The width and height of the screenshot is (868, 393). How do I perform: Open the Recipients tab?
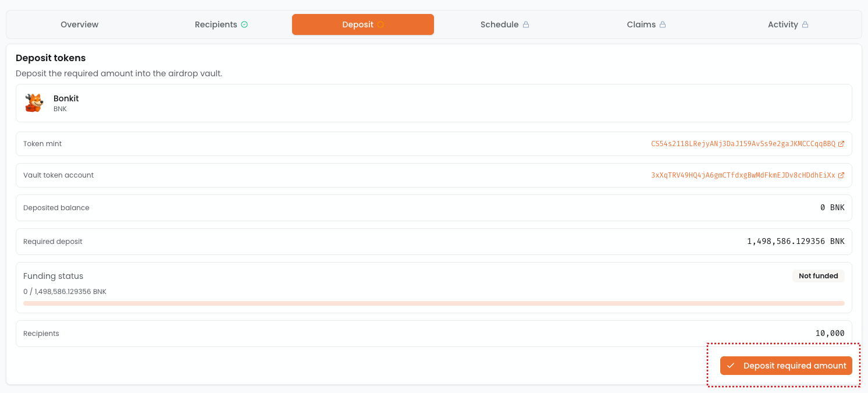216,24
